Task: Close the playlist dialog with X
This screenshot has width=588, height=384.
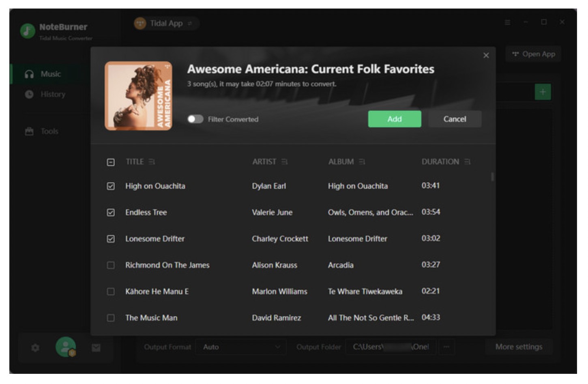Action: click(x=486, y=56)
